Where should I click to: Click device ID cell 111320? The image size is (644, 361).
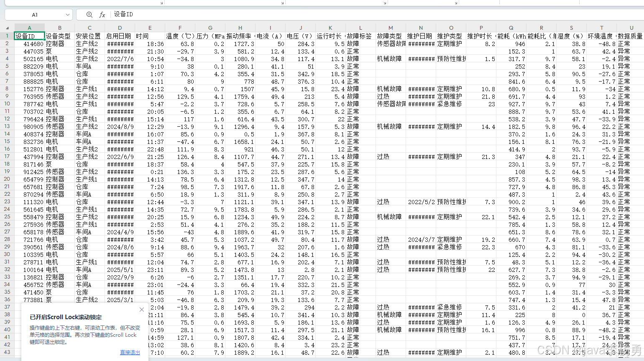pos(29,202)
